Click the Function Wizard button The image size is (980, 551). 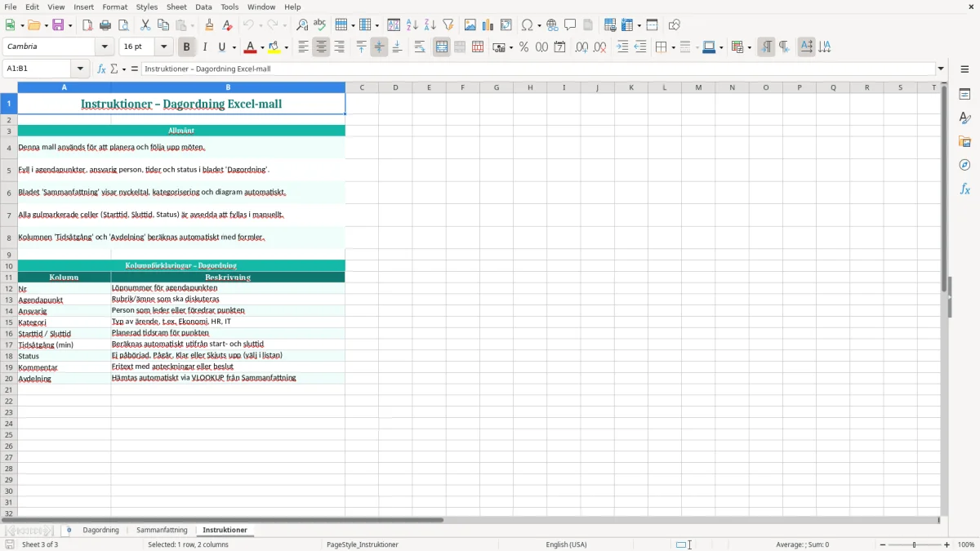102,69
